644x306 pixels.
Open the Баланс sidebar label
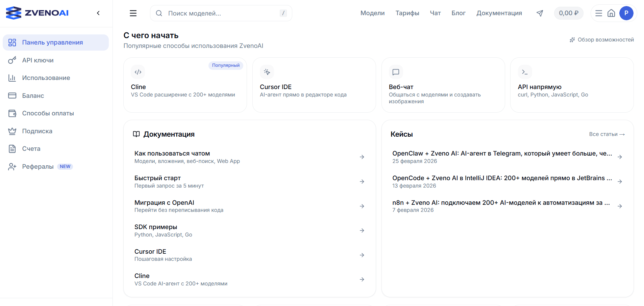[x=33, y=96]
